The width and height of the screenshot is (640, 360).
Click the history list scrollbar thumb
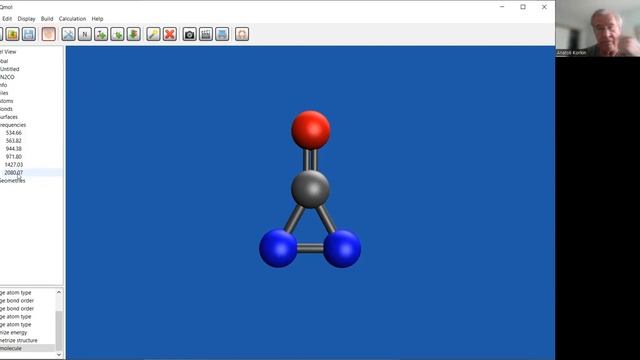click(x=59, y=331)
